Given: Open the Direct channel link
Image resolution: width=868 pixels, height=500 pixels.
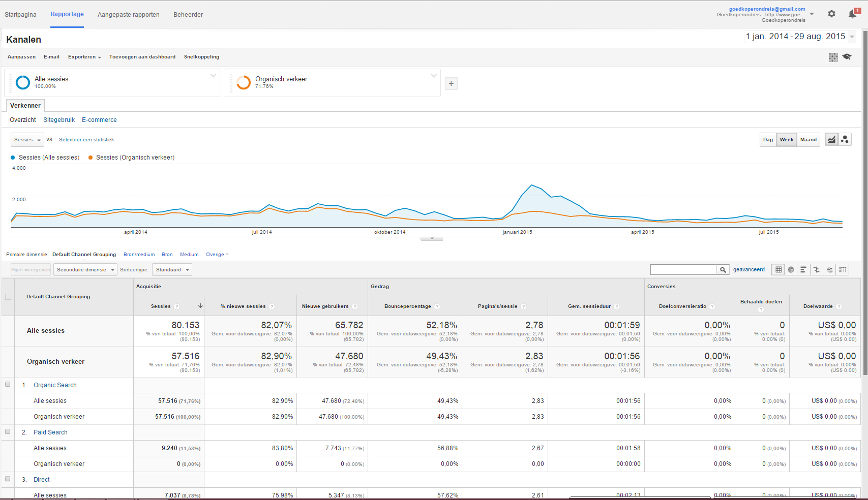Looking at the screenshot, I should (x=42, y=480).
